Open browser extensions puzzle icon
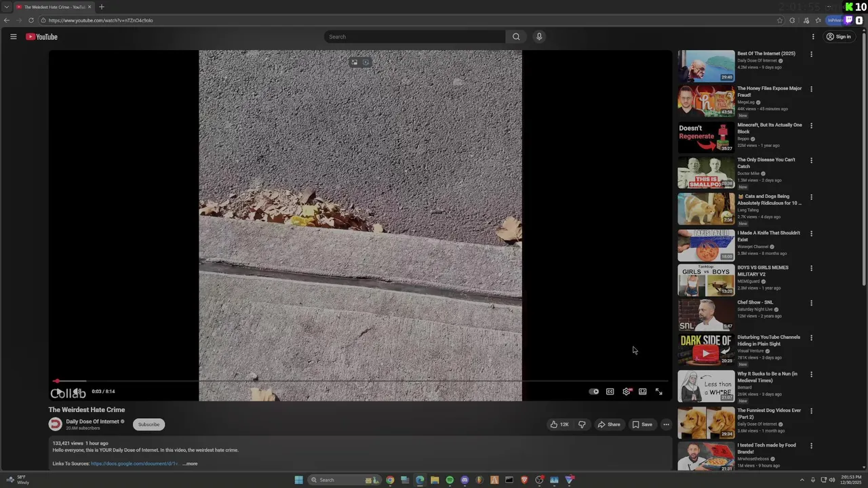This screenshot has width=868, height=488. (792, 20)
